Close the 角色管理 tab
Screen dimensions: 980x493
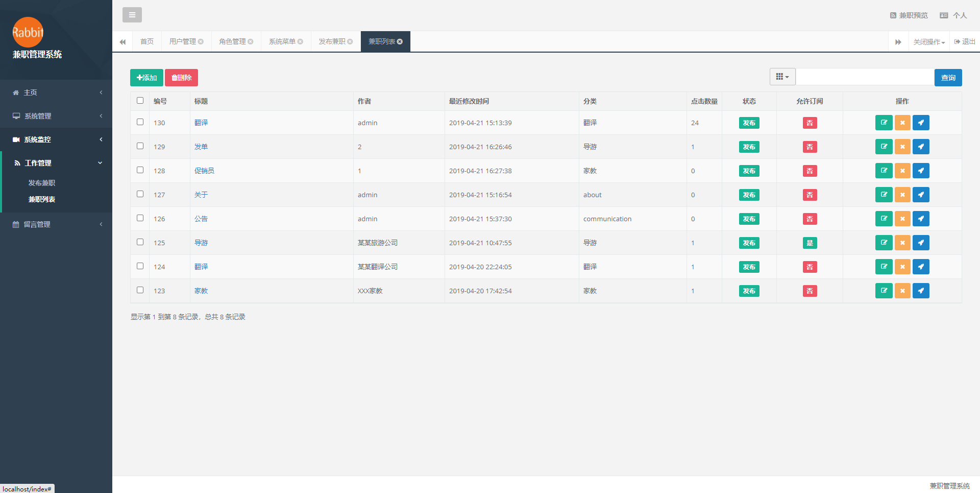pos(251,42)
